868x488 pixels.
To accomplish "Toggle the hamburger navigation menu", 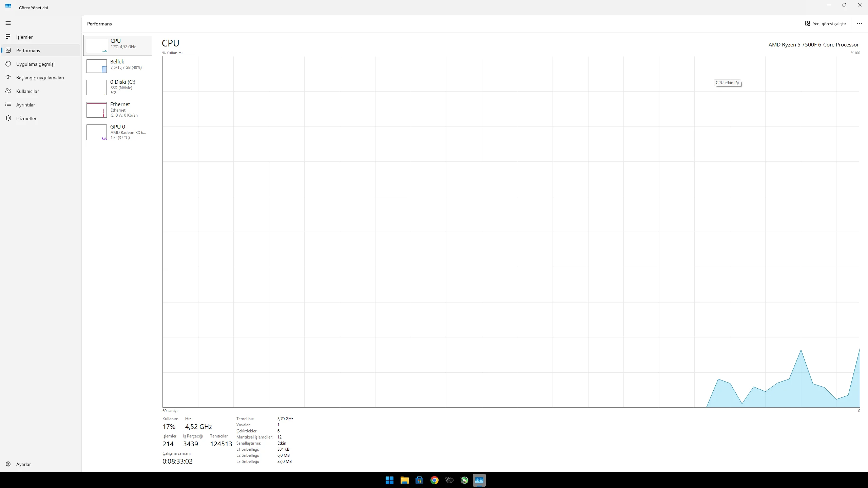I will tap(8, 23).
